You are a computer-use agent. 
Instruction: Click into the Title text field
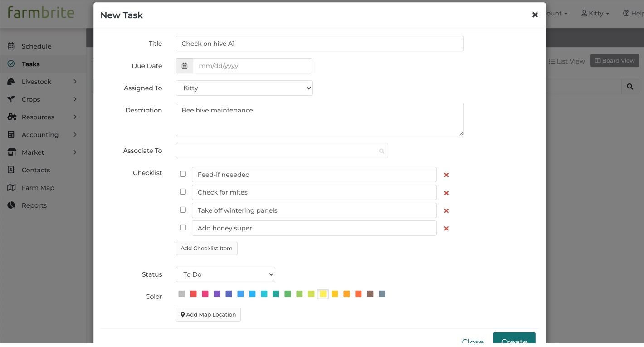(319, 44)
